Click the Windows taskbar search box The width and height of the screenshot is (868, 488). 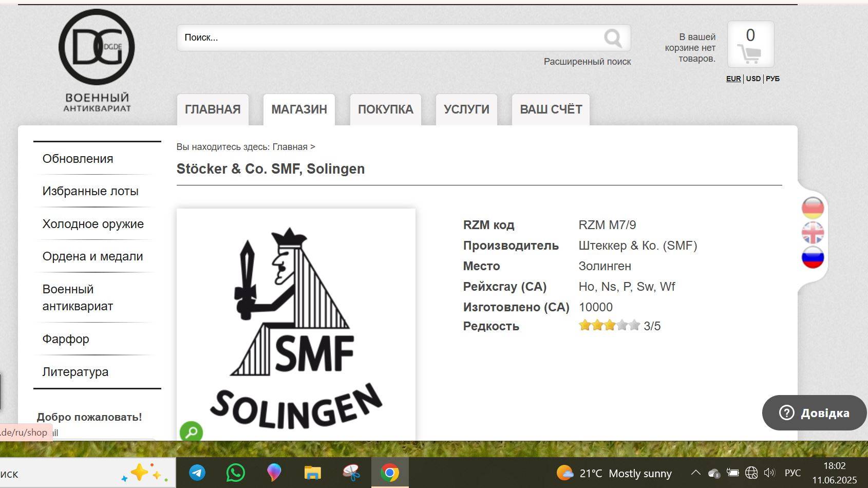pyautogui.click(x=87, y=473)
